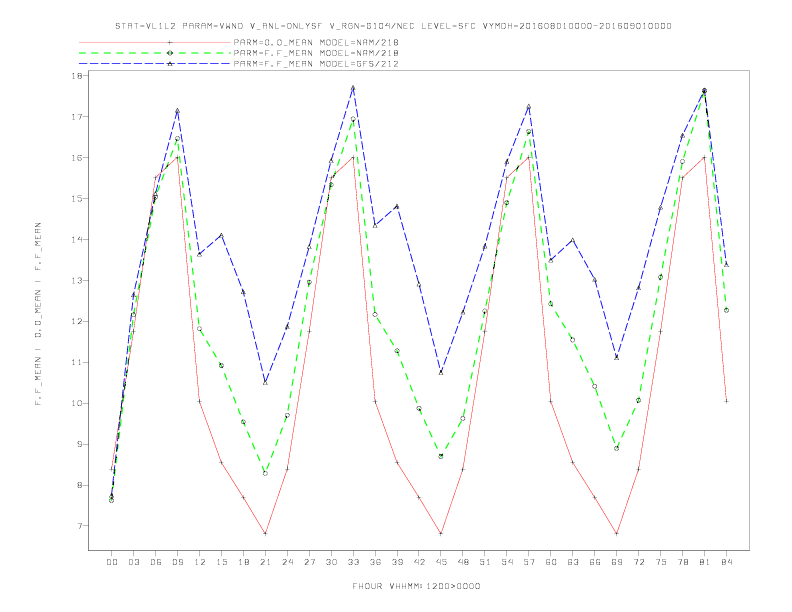This screenshot has width=792, height=612.
Task: Click x-axis forecast hour label 27
Action: [x=309, y=562]
